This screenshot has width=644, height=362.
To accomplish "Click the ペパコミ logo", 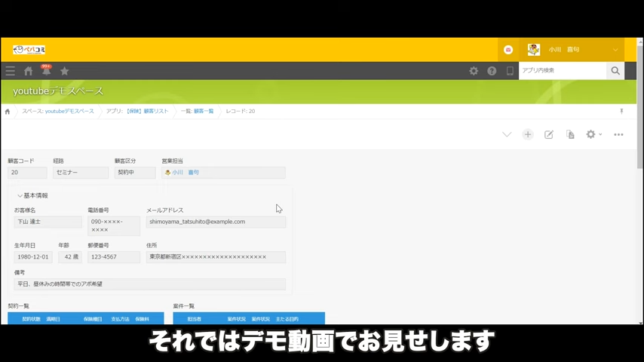I will [29, 50].
